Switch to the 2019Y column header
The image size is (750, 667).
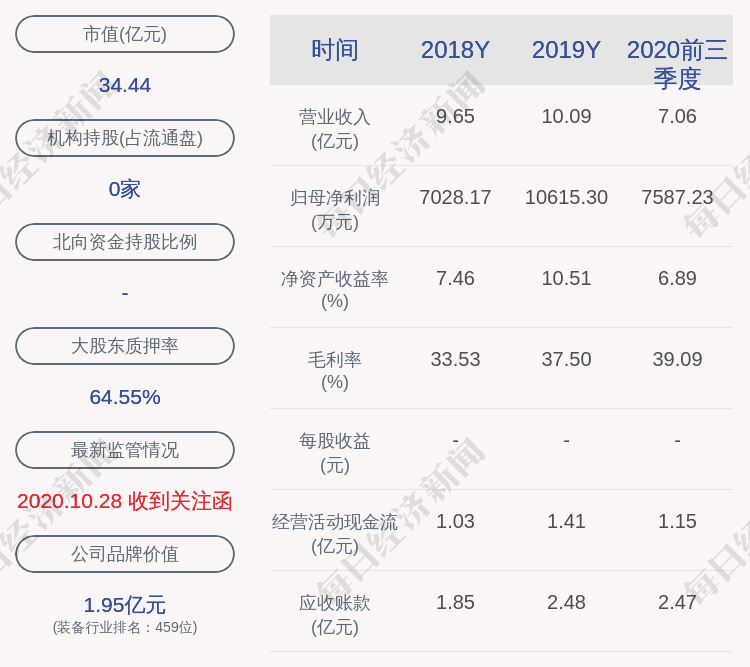pyautogui.click(x=566, y=50)
